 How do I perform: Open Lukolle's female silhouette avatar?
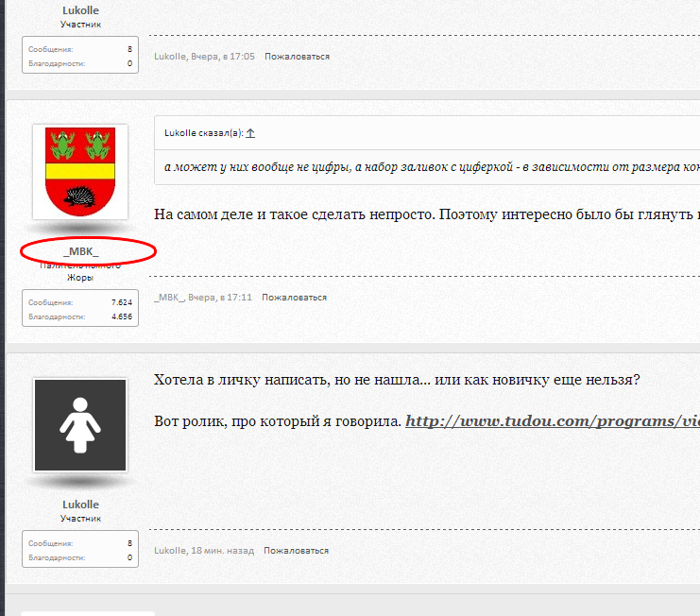(80, 425)
